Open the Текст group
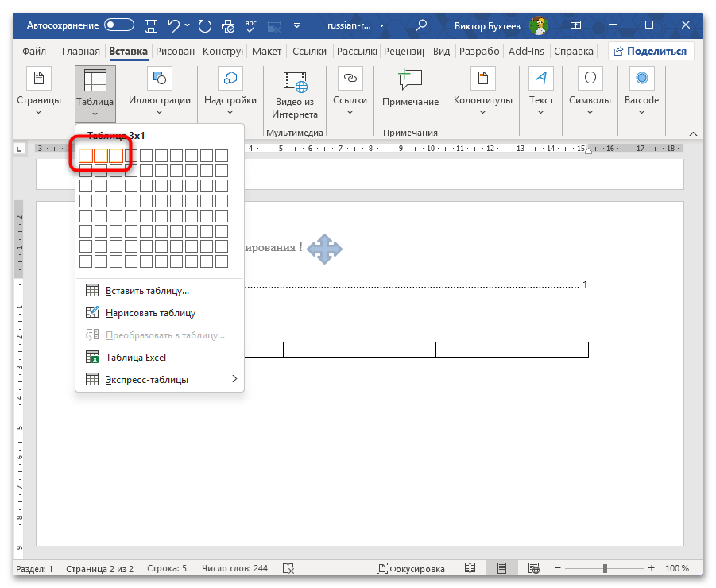Image resolution: width=716 pixels, height=588 pixels. (540, 93)
